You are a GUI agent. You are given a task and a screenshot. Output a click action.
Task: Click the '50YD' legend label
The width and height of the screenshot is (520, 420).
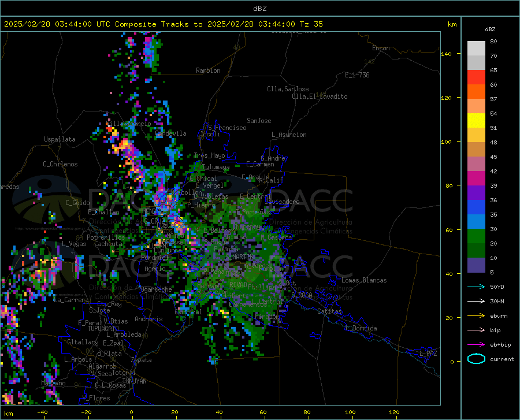coord(497,287)
